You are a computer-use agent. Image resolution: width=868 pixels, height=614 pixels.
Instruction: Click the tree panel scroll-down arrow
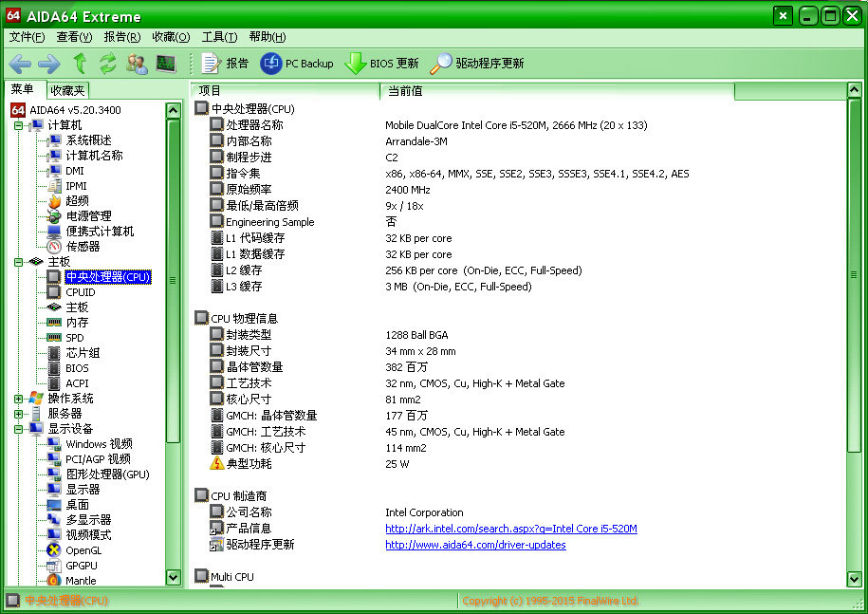click(x=174, y=577)
